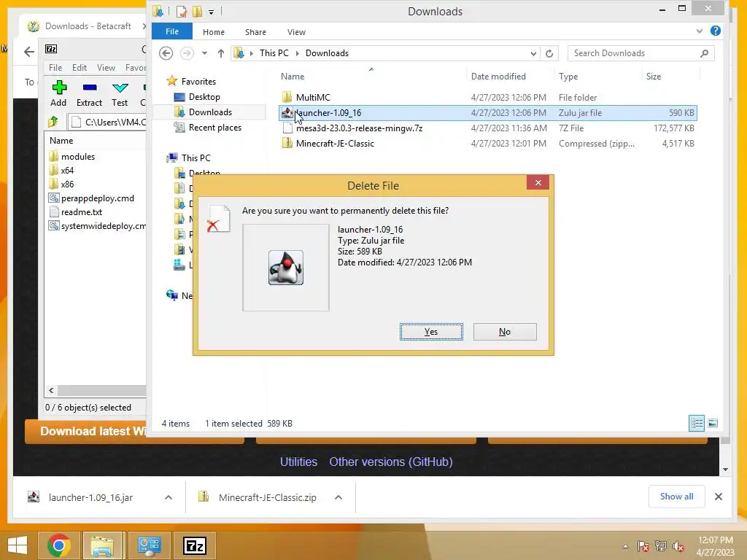
Task: Select readme.txt in 7-Zip
Action: point(76,212)
